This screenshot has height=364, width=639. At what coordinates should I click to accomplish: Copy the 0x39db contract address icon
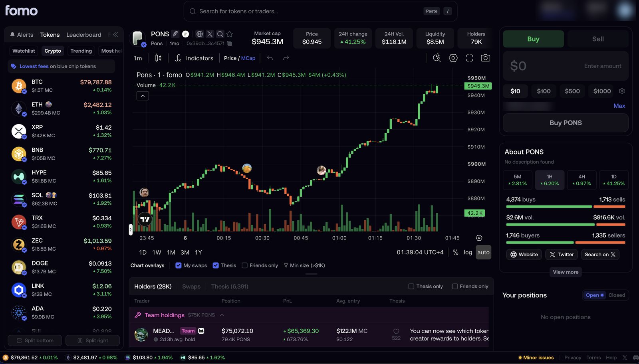point(230,43)
